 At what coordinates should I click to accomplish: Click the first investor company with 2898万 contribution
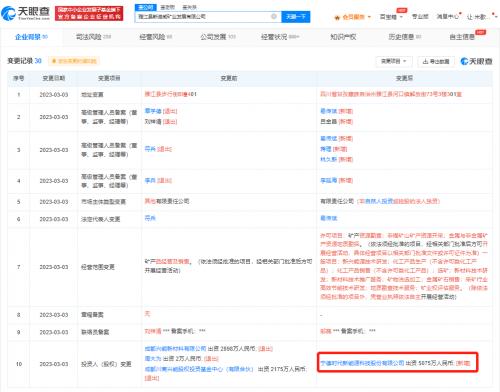(175, 349)
